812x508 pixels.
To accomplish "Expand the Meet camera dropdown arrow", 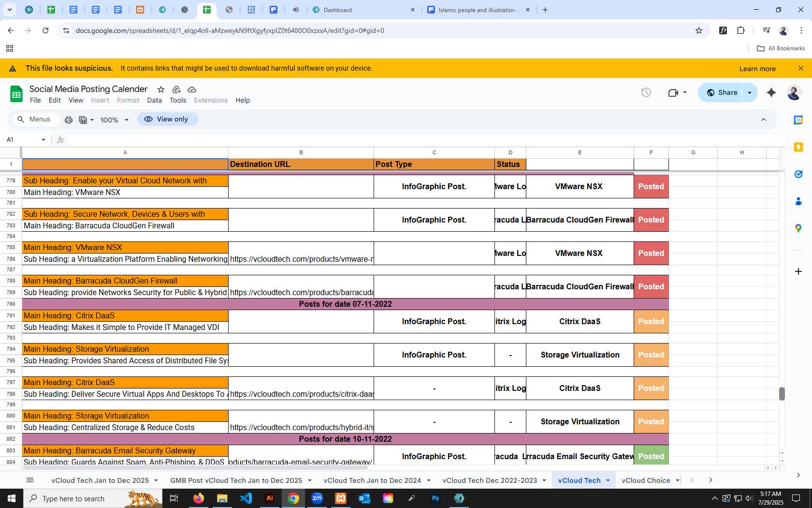I will tap(685, 92).
